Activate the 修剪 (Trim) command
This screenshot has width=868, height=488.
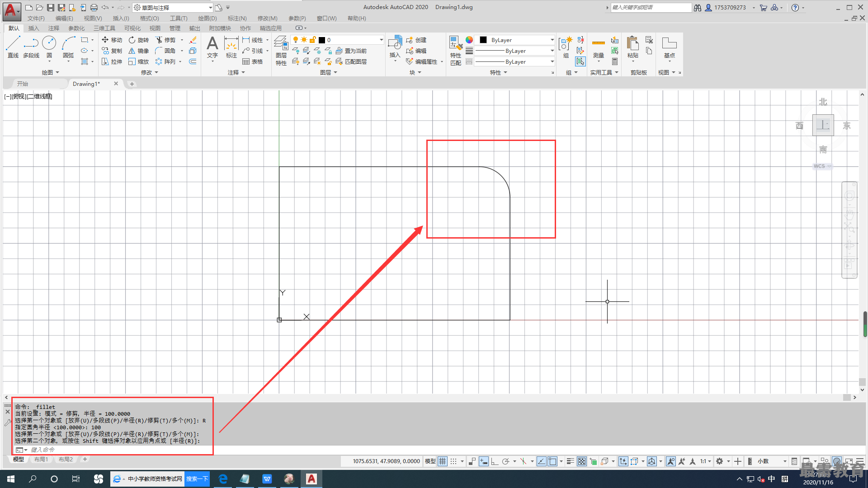point(165,40)
